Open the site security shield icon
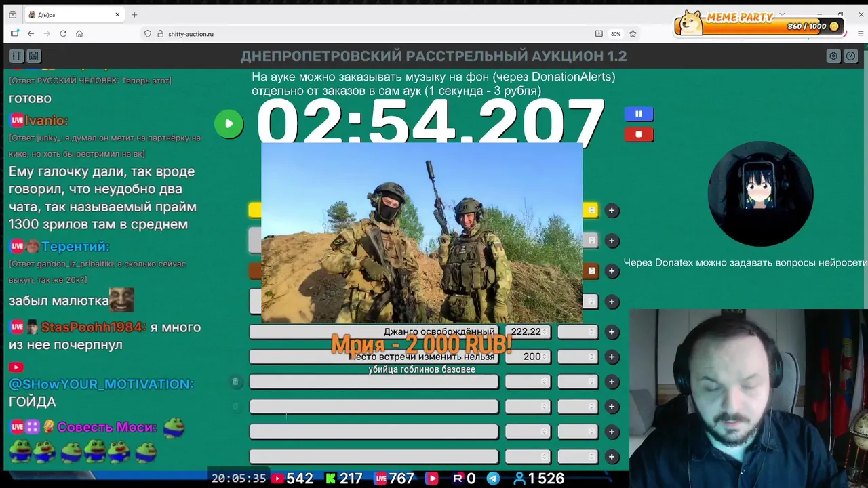 148,33
